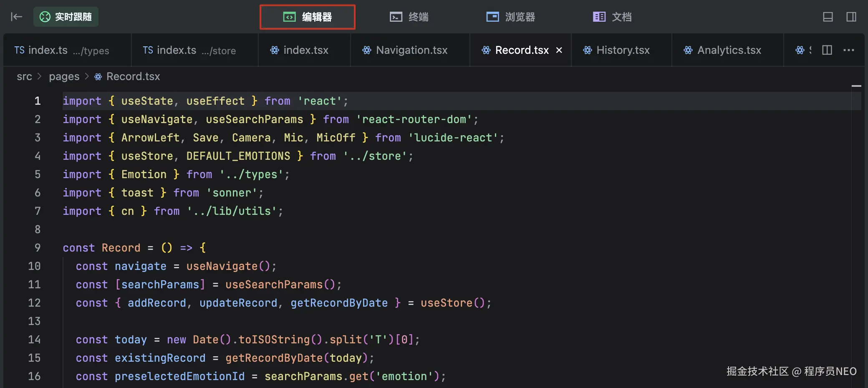Click the pages breadcrumb segment

(x=64, y=76)
